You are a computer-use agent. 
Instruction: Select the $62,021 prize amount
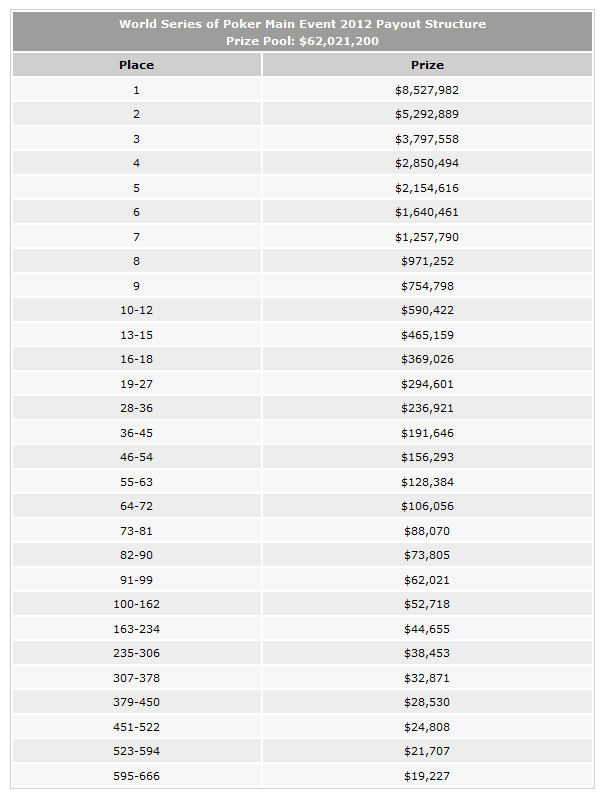pos(427,580)
